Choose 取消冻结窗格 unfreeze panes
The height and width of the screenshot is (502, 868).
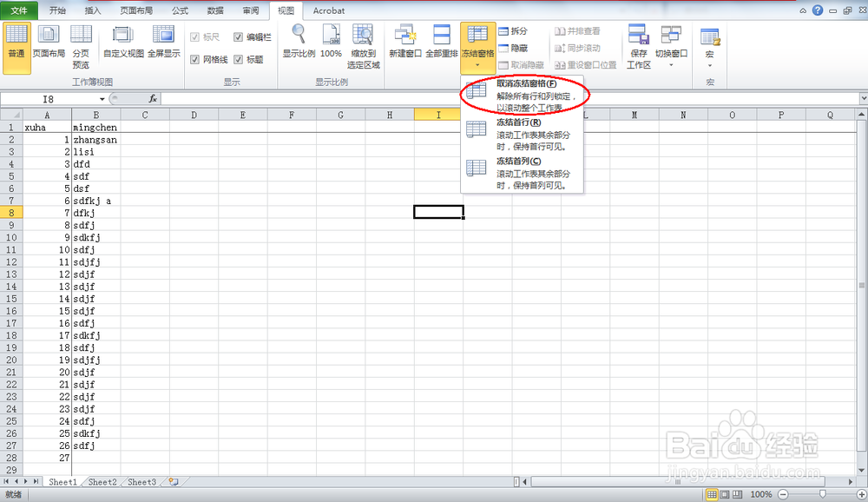pos(522,96)
